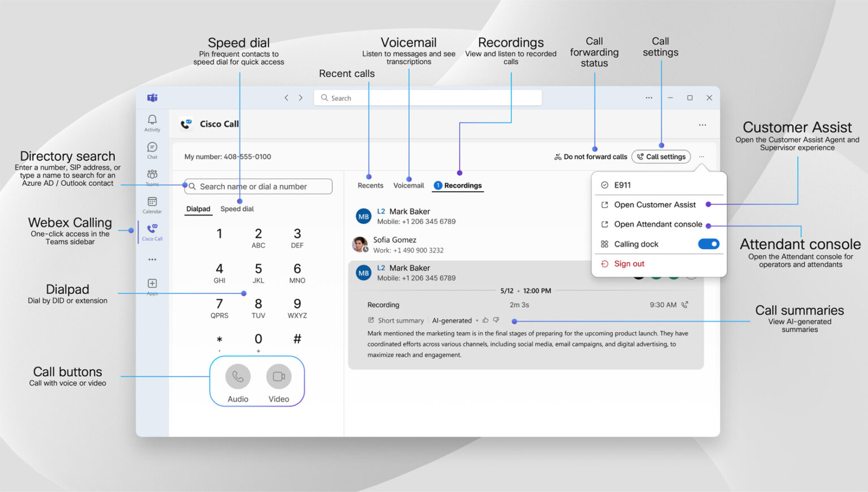Open the ellipsis menu beside Cisco Call header
Screen dimensions: 868x492
702,124
